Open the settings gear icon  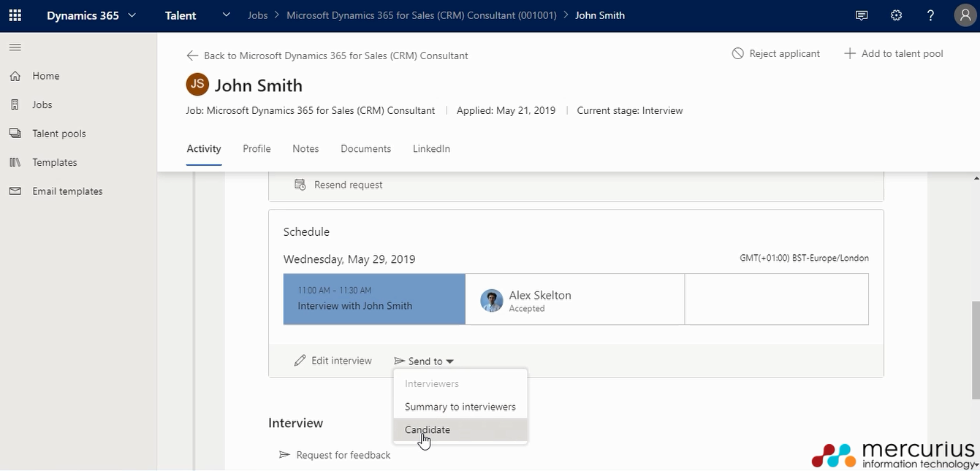click(896, 15)
